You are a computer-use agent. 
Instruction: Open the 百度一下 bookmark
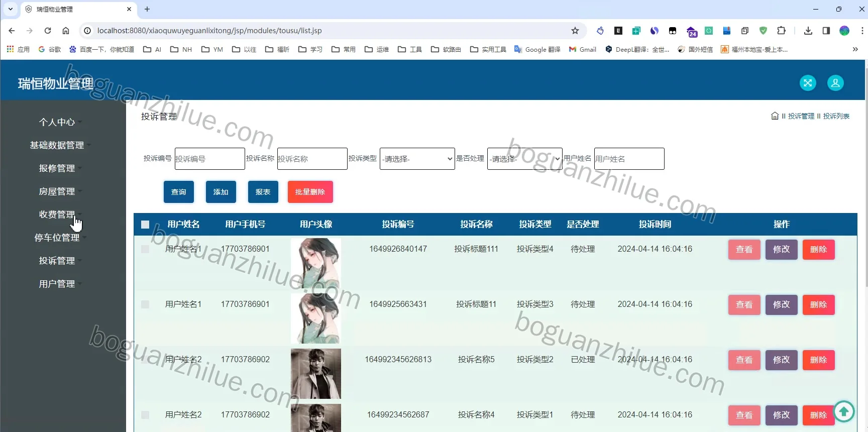[x=102, y=49]
